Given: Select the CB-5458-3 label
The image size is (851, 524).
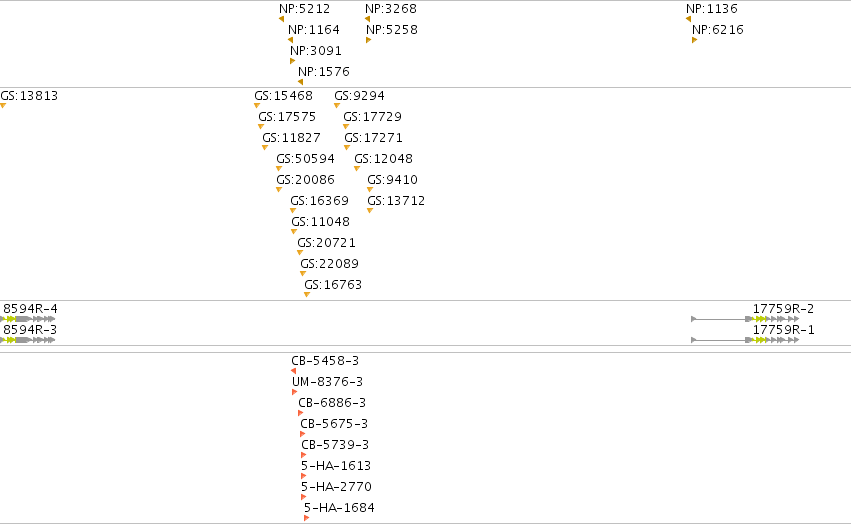Looking at the screenshot, I should tap(325, 361).
